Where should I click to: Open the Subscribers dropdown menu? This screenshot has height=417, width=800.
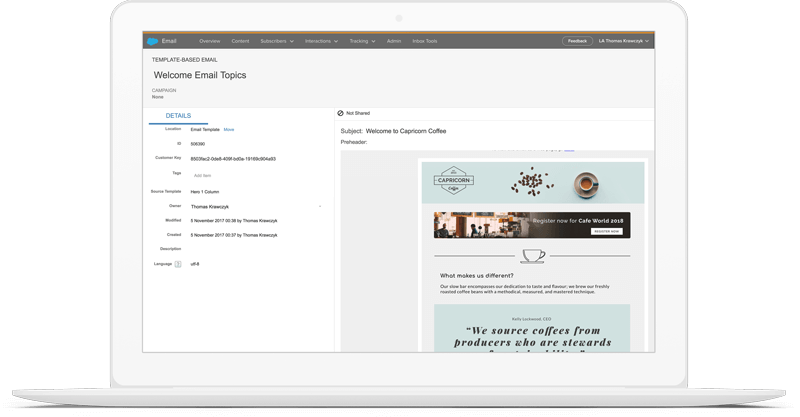(x=276, y=41)
